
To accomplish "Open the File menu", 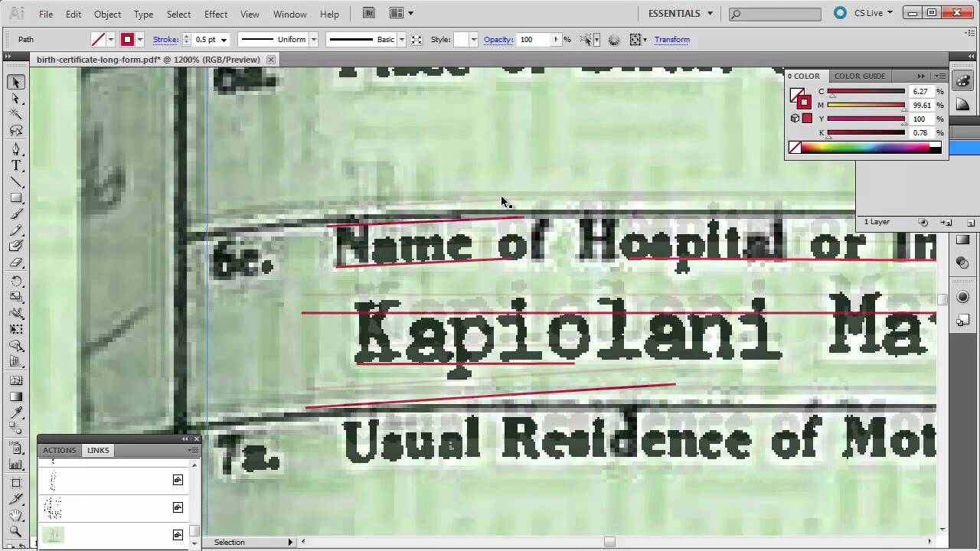I will pos(46,14).
